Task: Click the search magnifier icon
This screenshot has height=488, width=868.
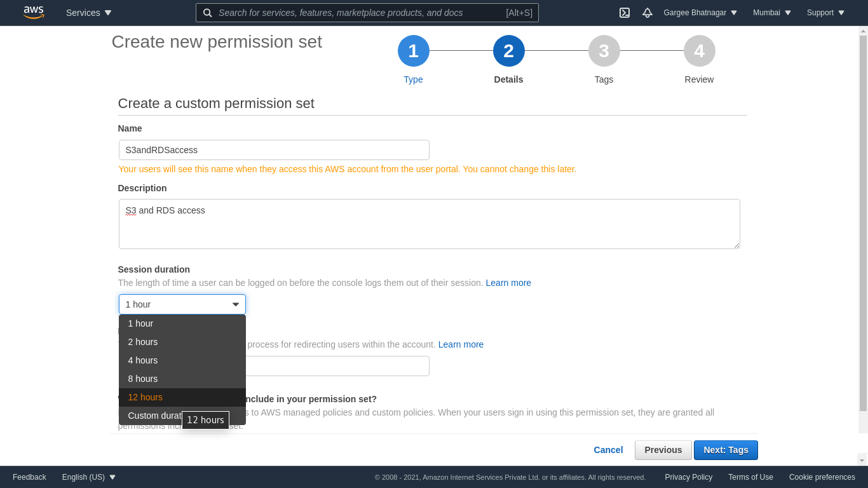Action: click(x=207, y=13)
